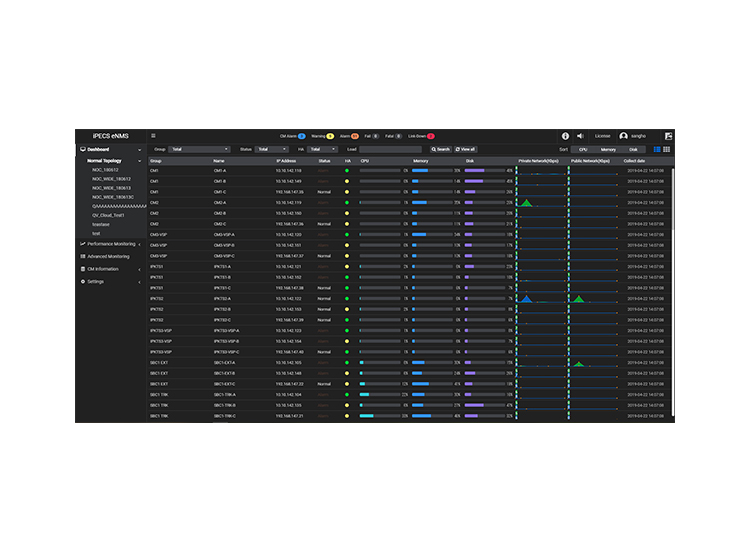Select the NOC_WIDE_180612 topology item

point(111,179)
